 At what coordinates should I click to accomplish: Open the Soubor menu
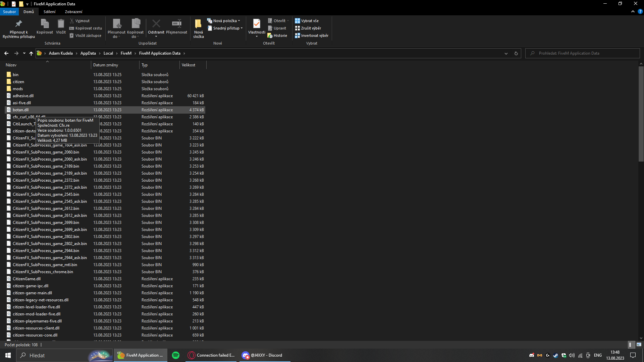[x=9, y=12]
